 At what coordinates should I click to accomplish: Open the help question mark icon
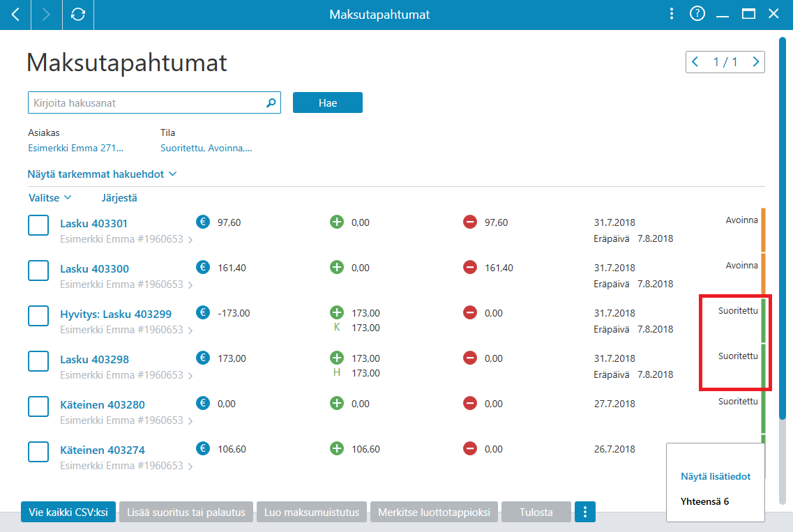tap(697, 14)
